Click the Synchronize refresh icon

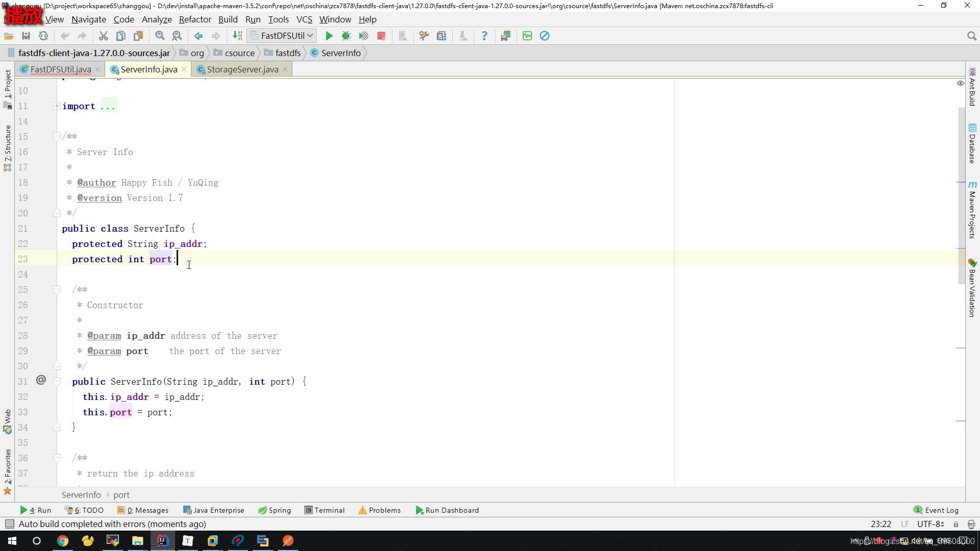[43, 36]
